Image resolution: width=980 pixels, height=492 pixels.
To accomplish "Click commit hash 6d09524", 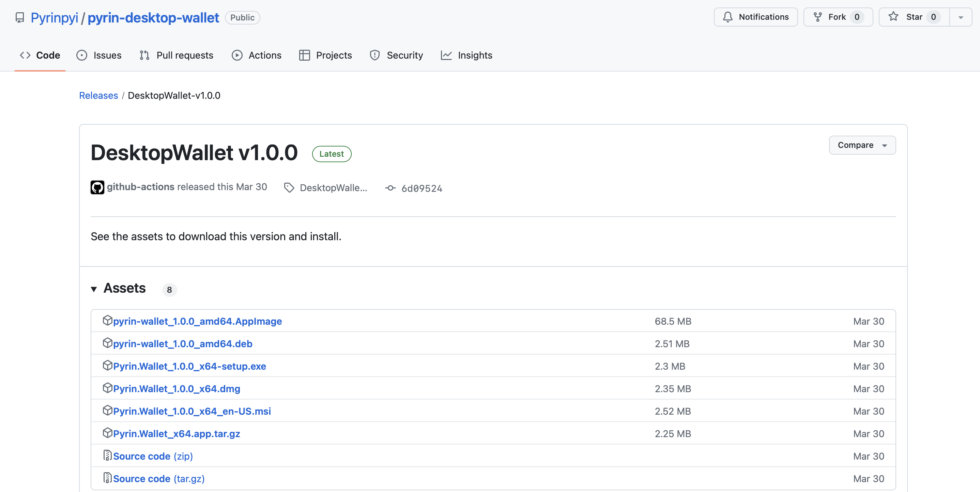I will (422, 188).
